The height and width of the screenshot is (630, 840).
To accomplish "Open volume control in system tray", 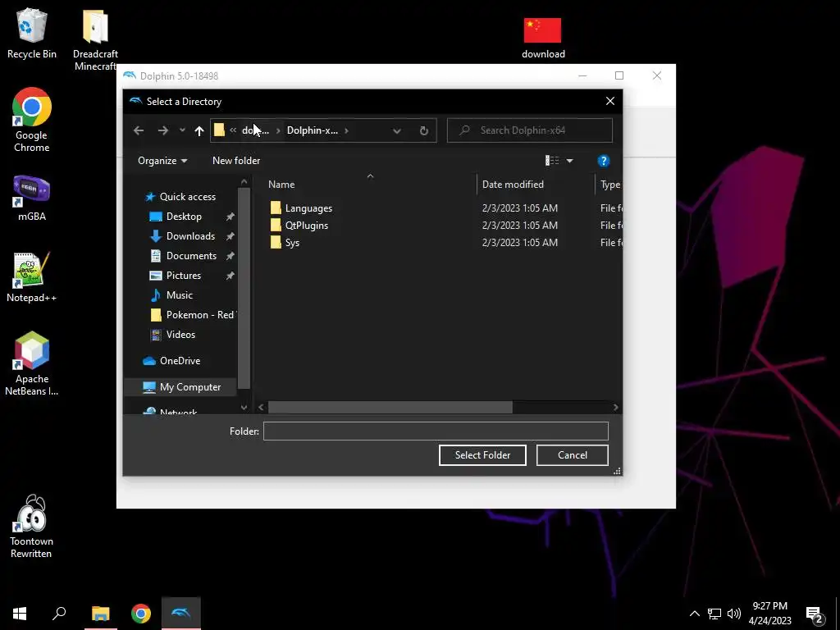I will [734, 614].
